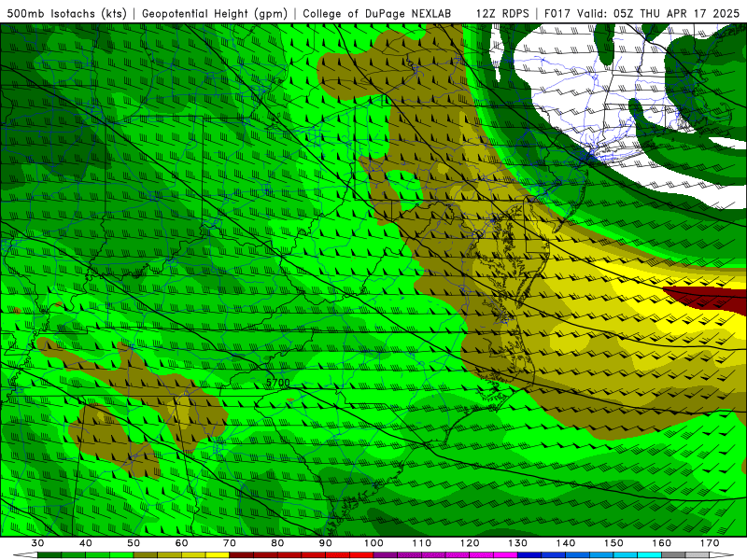Click the legend label 130

pyautogui.click(x=518, y=543)
